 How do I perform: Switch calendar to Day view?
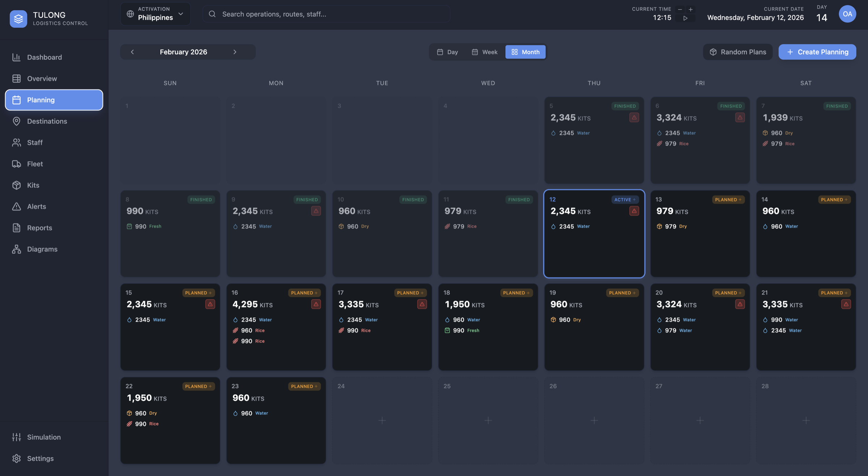tap(447, 52)
